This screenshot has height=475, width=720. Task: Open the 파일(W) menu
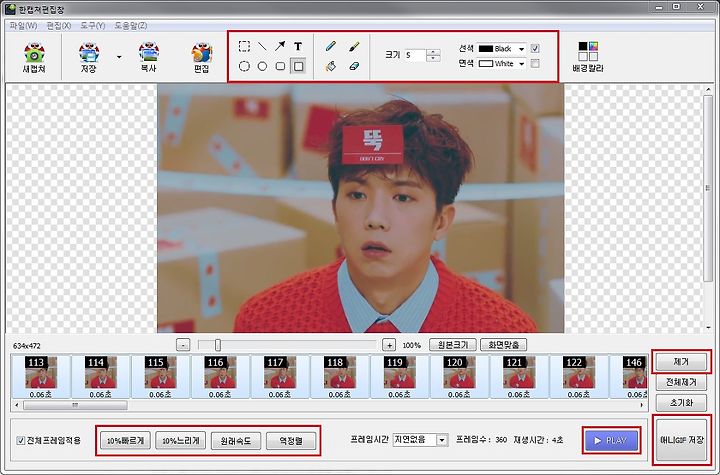(23, 26)
